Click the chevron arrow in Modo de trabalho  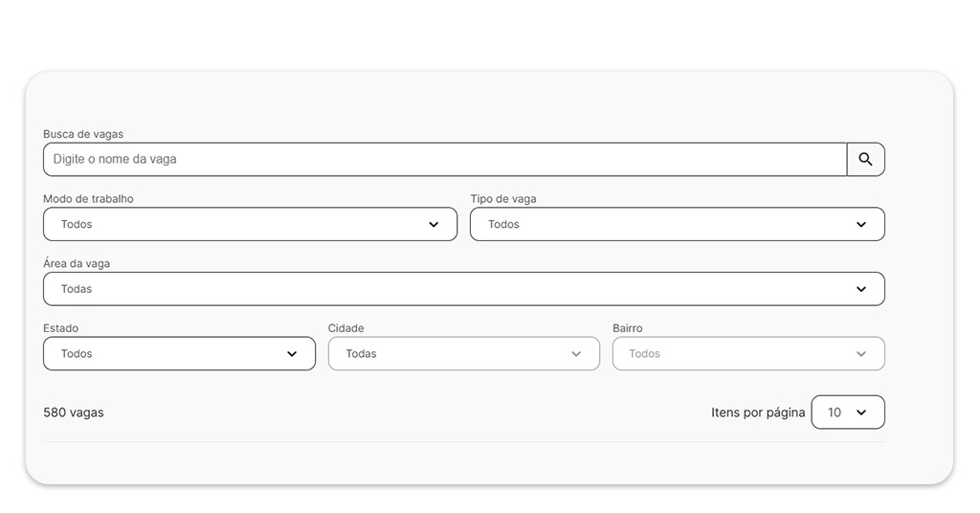tap(434, 225)
